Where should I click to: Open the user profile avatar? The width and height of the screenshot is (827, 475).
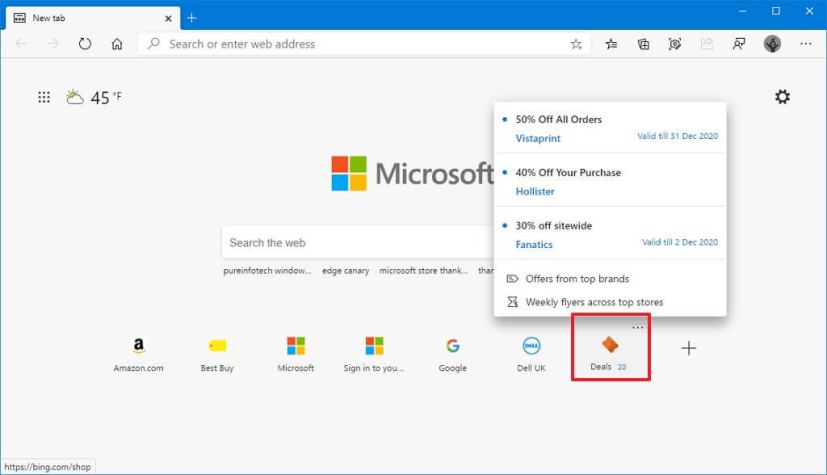pyautogui.click(x=772, y=44)
